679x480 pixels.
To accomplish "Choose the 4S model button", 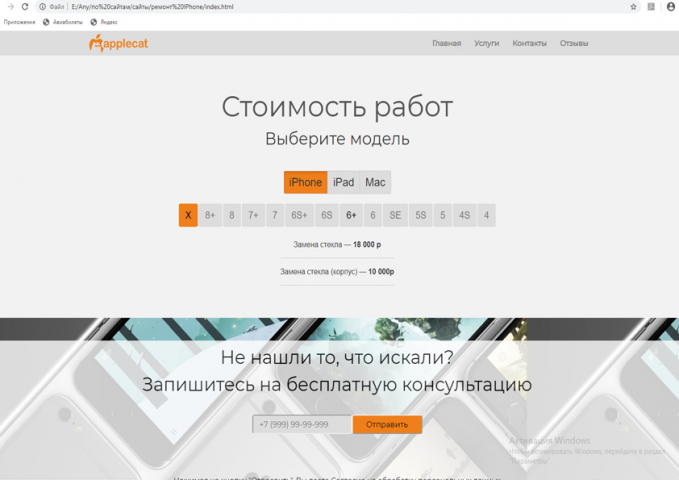I will [x=465, y=215].
